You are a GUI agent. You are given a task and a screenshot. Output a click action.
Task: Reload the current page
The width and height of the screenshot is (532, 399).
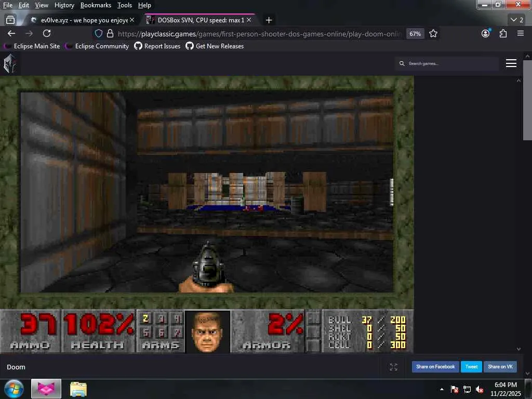click(47, 33)
